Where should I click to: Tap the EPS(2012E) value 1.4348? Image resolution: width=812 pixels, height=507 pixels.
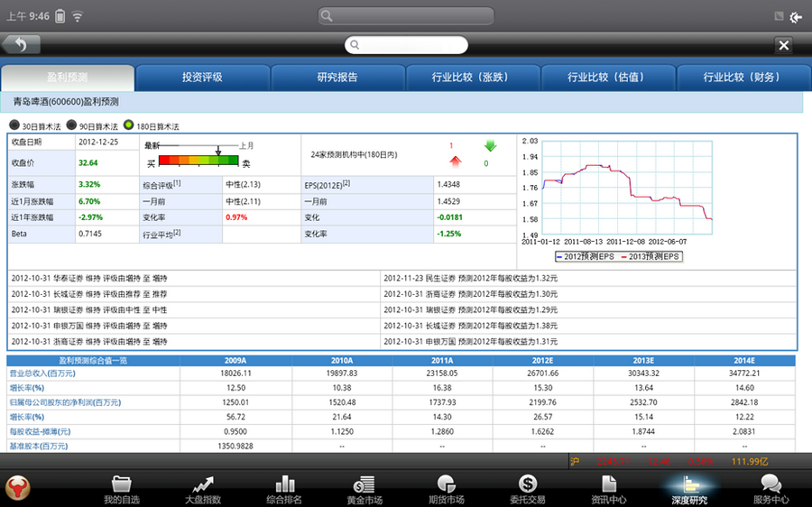pos(448,184)
